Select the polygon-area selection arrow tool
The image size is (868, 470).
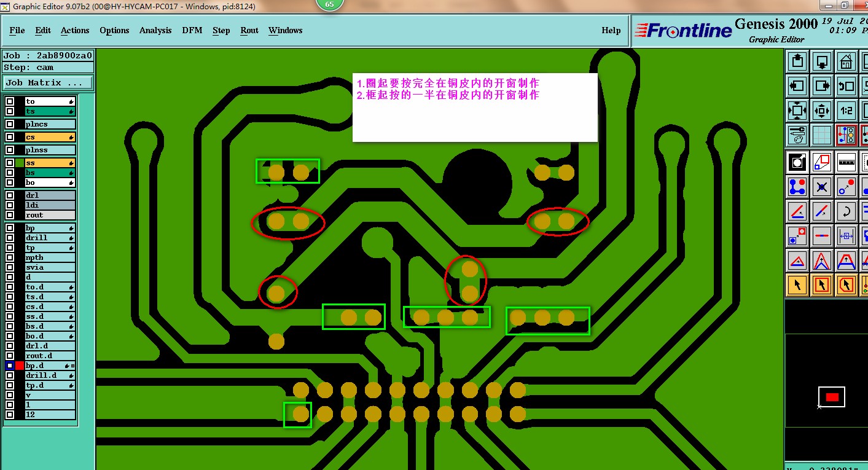click(846, 285)
